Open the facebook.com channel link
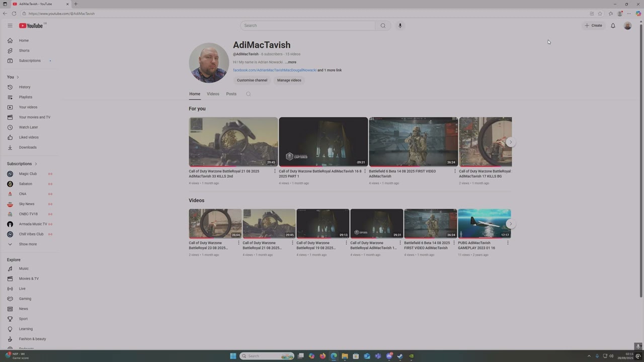The height and width of the screenshot is (362, 644). click(x=275, y=70)
